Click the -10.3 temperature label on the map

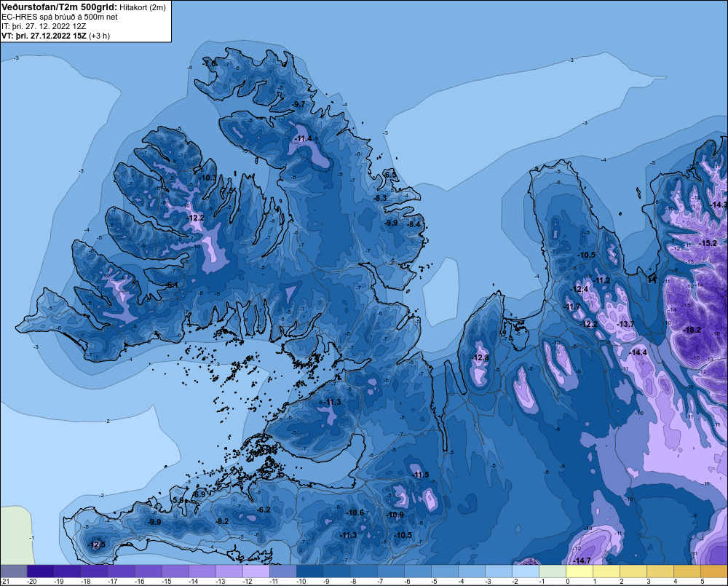point(207,178)
